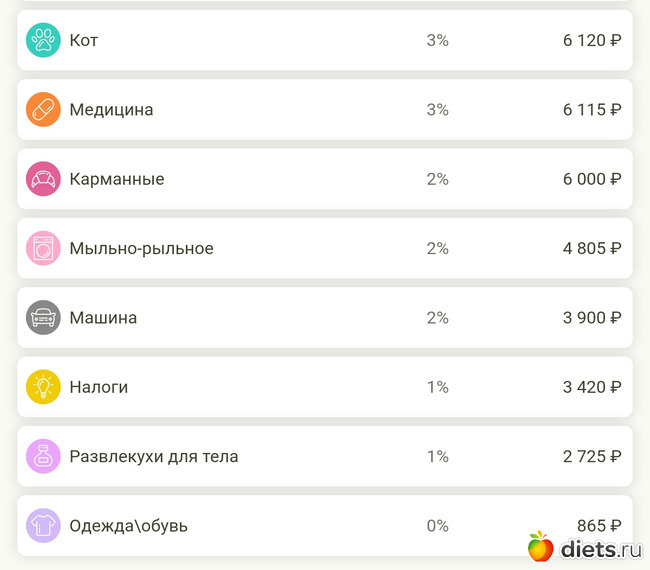The height and width of the screenshot is (570, 650).
Task: Click the washing machine Мыльно-рыльное icon
Action: [x=43, y=248]
